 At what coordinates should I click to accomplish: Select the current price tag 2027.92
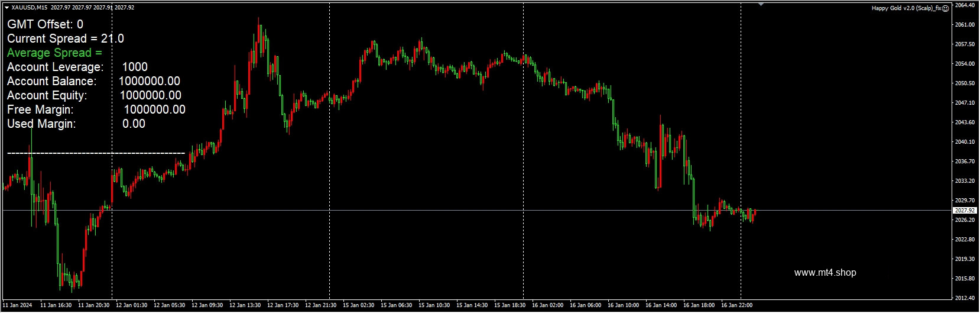[965, 211]
